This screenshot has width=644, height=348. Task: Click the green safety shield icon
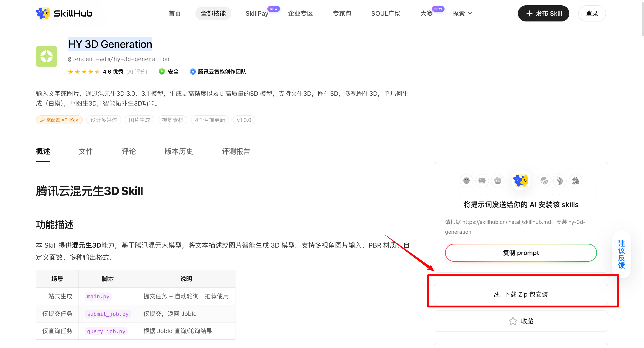(x=162, y=72)
